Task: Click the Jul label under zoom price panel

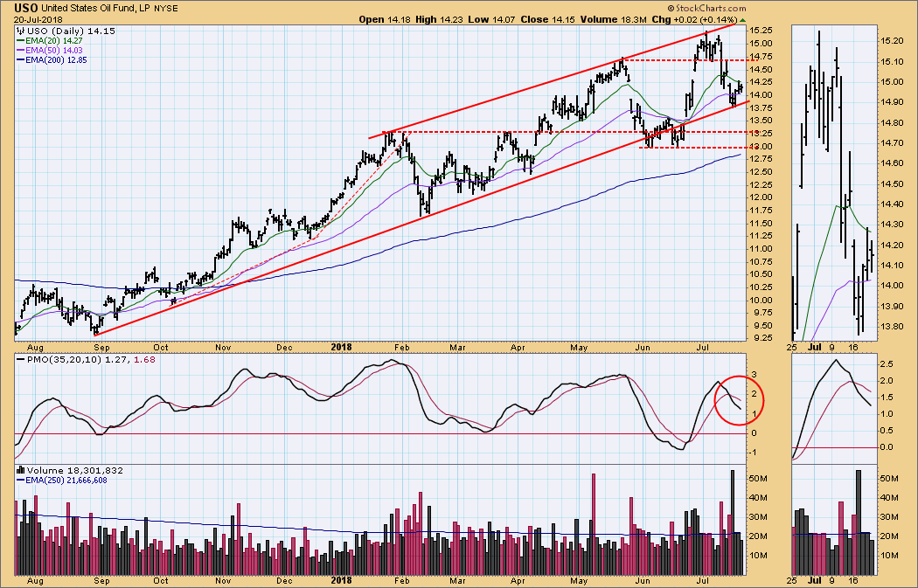Action: click(814, 347)
